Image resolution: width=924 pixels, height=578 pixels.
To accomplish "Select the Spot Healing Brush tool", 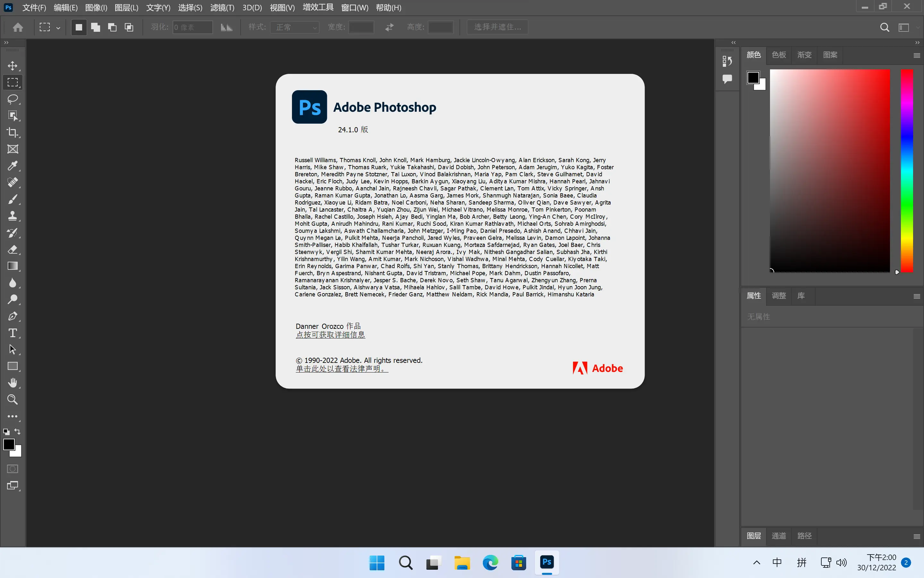I will [13, 182].
